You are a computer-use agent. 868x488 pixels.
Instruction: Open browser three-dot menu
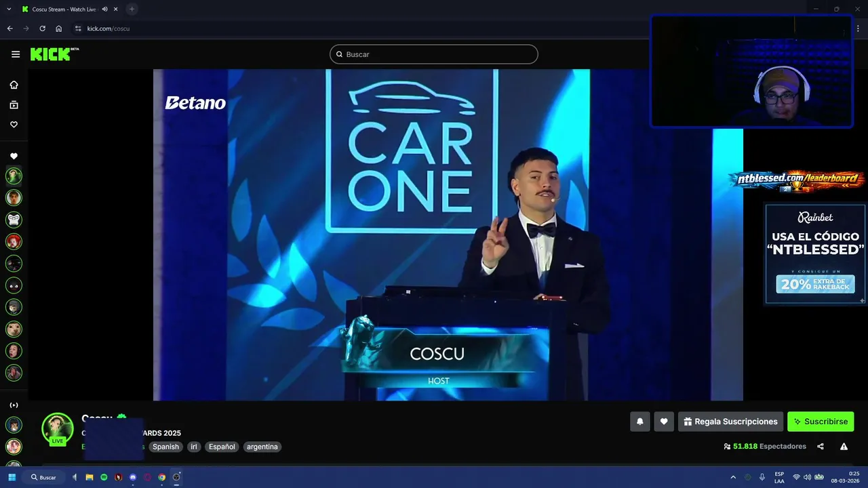(859, 28)
